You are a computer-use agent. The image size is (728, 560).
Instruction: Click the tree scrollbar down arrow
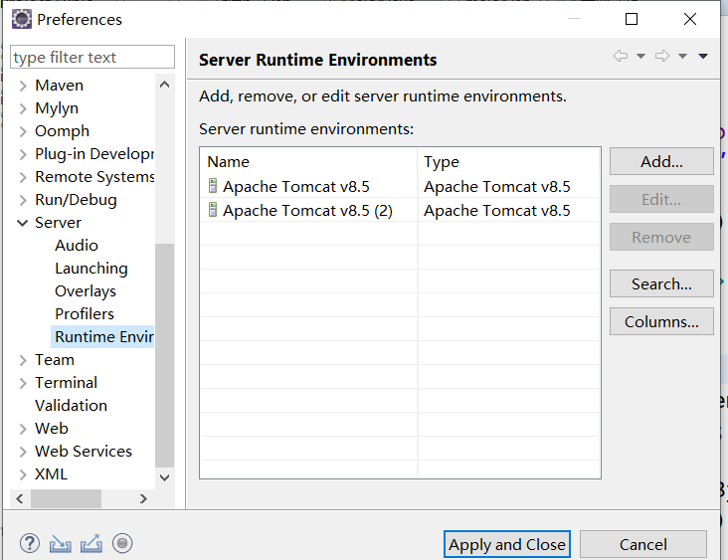tap(164, 477)
